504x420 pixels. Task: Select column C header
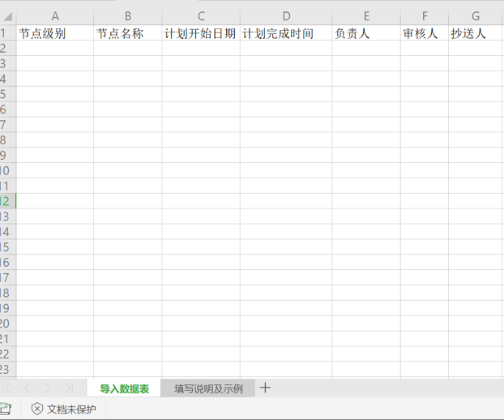(x=201, y=16)
